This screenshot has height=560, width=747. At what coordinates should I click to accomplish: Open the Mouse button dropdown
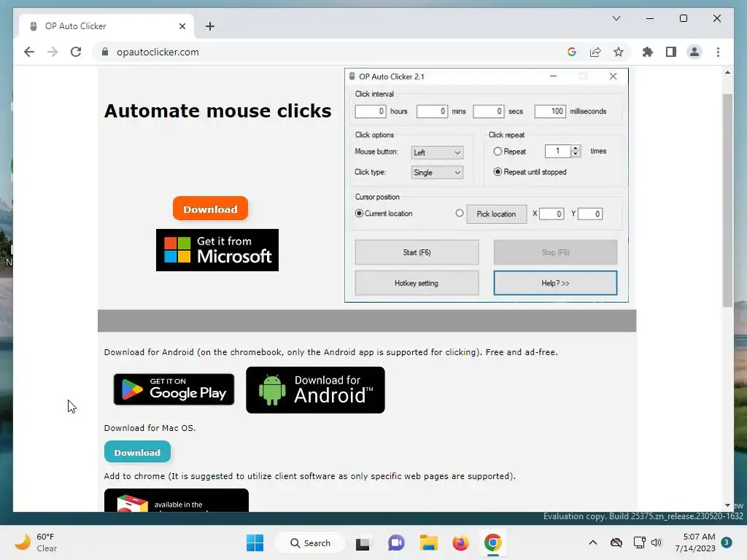[437, 152]
